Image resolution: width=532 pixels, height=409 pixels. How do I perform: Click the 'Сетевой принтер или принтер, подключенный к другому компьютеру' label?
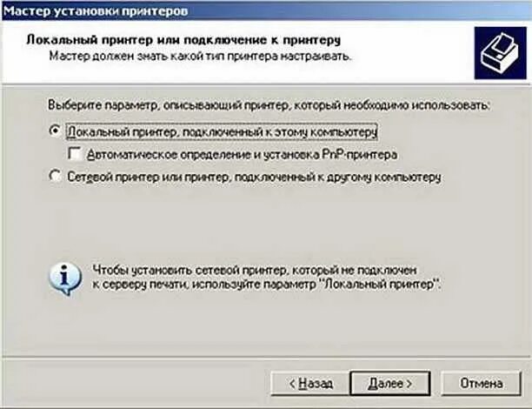click(x=254, y=177)
